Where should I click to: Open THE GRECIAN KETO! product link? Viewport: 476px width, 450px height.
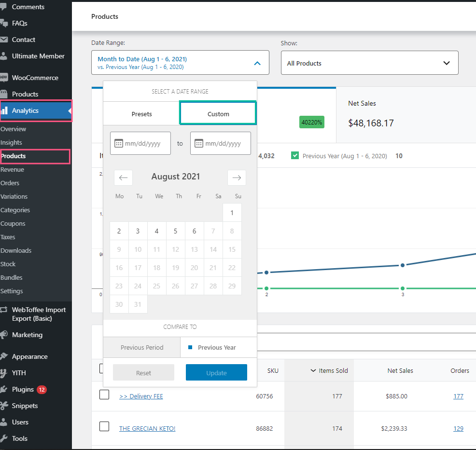point(147,428)
